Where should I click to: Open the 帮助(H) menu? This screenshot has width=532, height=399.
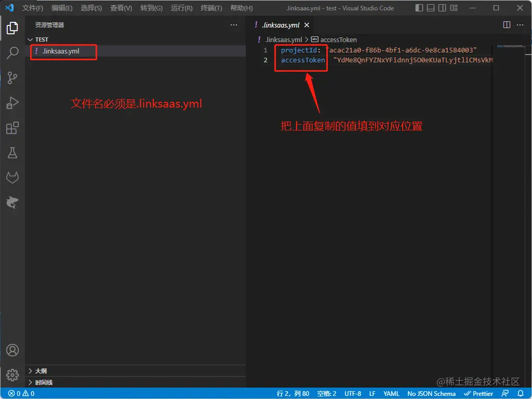click(x=241, y=8)
